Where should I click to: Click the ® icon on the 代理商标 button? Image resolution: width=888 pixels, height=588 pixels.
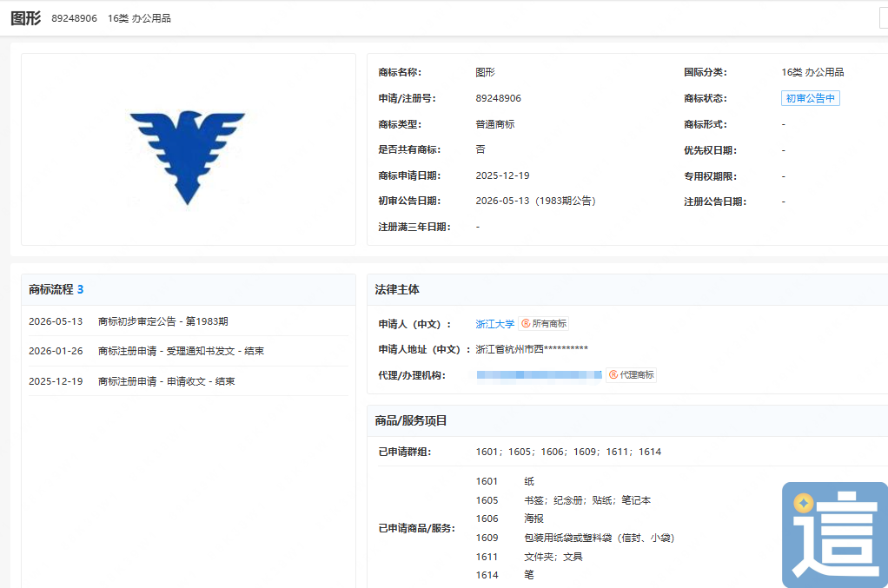(613, 374)
